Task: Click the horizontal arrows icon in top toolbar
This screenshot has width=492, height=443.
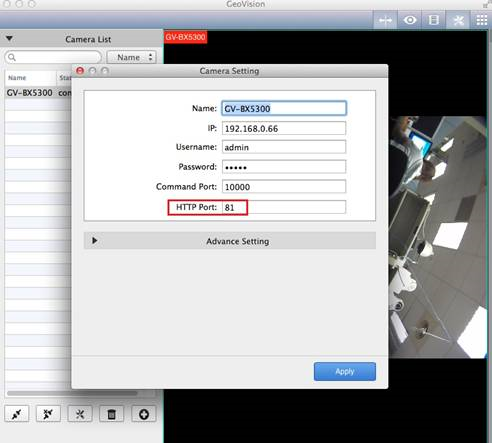Action: point(385,20)
